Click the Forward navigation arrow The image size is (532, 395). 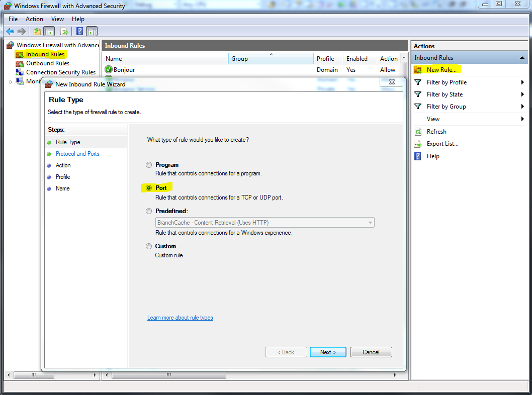click(21, 31)
